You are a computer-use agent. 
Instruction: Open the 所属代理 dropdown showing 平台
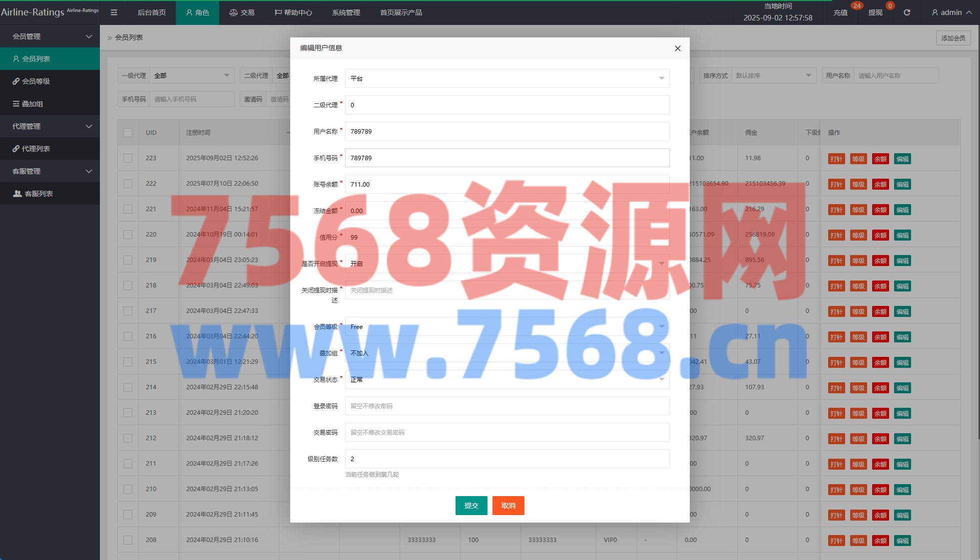[x=506, y=78]
